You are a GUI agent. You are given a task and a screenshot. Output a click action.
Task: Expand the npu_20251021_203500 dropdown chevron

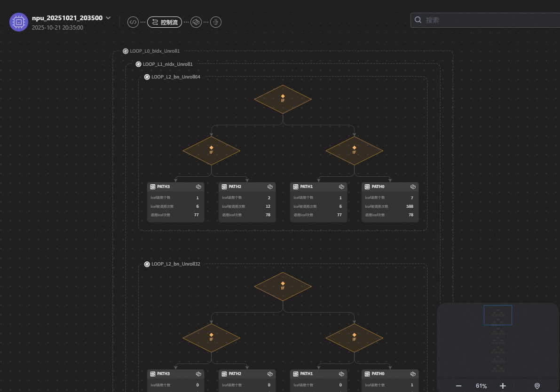(109, 18)
